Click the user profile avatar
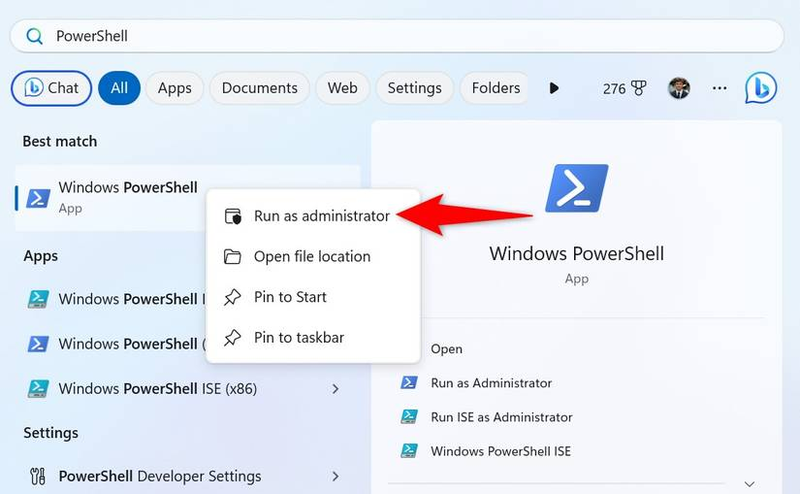 pos(679,88)
